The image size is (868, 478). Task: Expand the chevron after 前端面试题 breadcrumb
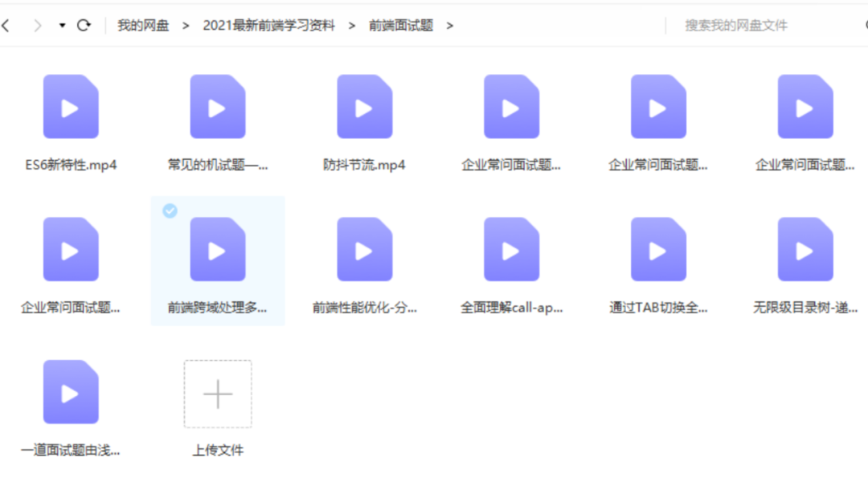tap(449, 25)
